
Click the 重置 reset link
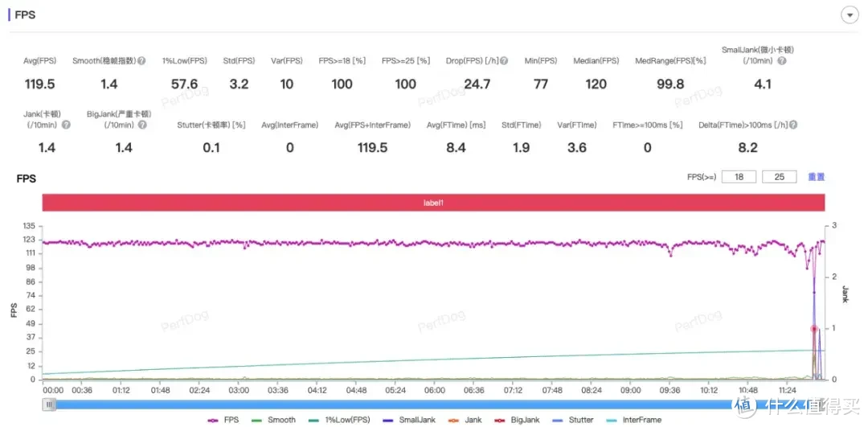click(x=816, y=177)
